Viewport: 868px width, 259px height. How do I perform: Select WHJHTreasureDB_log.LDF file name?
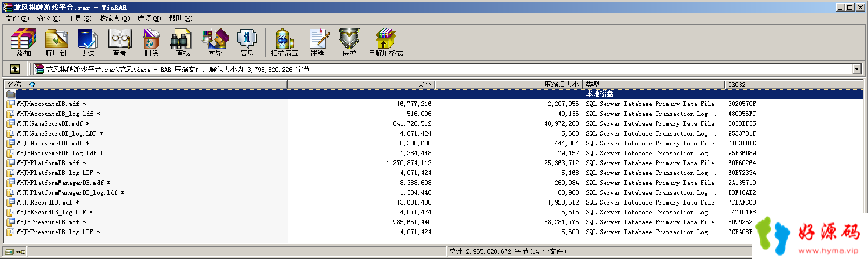click(x=58, y=232)
